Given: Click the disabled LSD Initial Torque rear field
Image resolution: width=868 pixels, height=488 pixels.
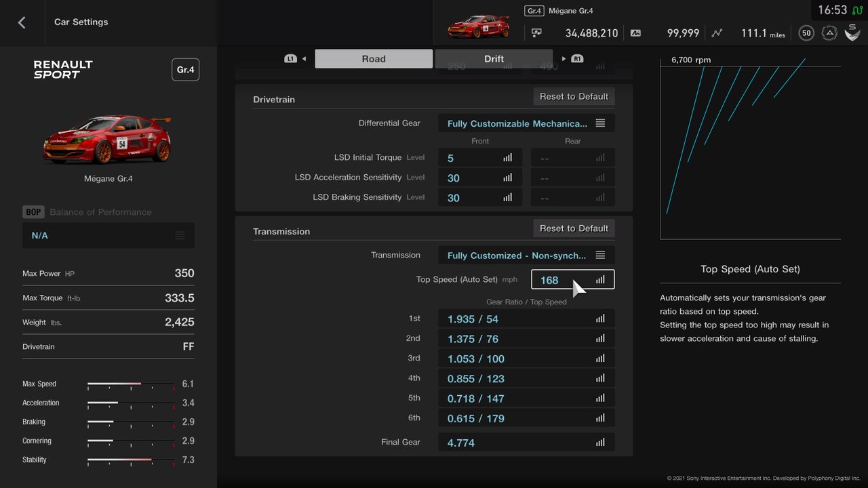Looking at the screenshot, I should click(573, 158).
